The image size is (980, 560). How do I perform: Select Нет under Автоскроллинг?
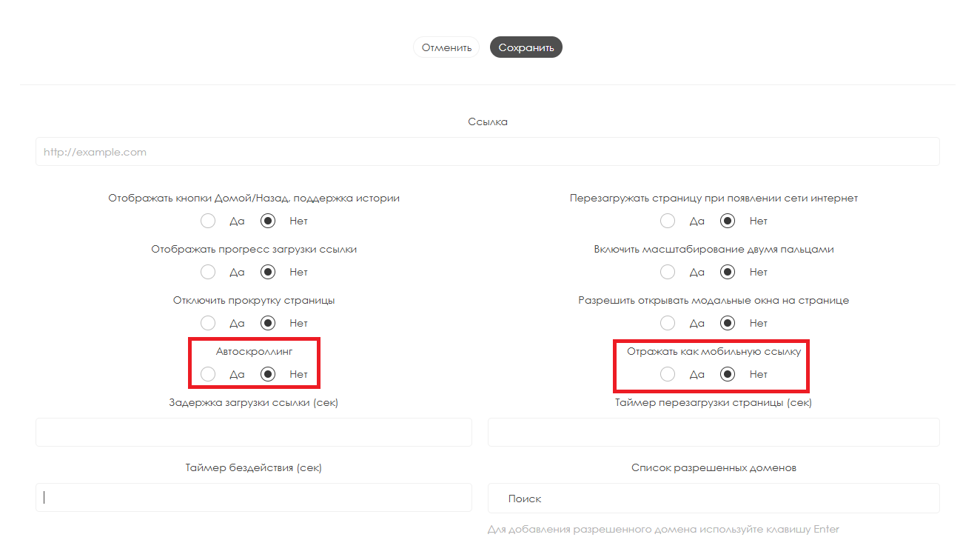[x=269, y=374]
